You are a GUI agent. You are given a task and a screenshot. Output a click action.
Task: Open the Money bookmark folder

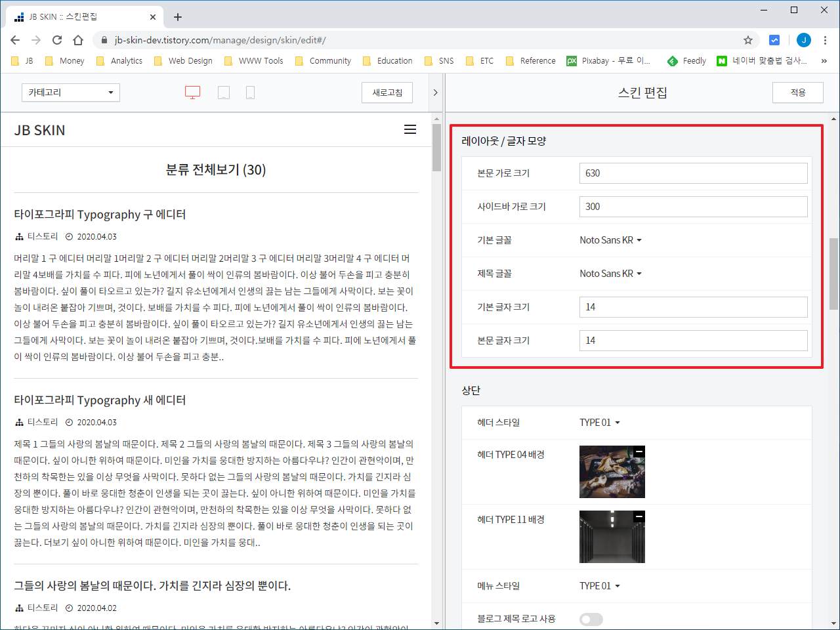[x=64, y=60]
